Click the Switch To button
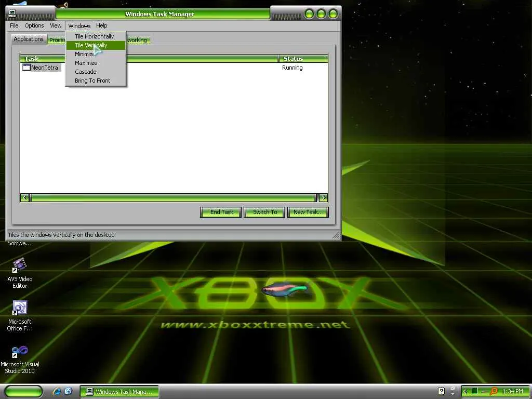The image size is (532, 399). pyautogui.click(x=264, y=212)
